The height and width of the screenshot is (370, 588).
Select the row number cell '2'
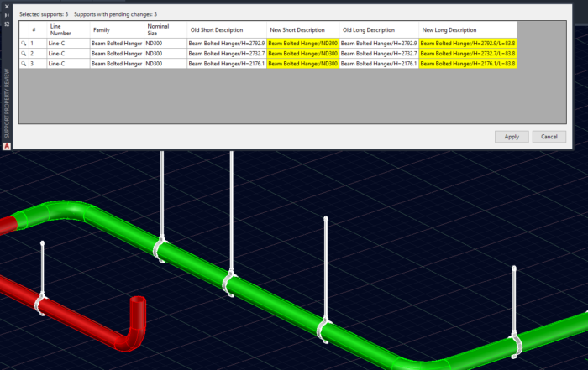coord(38,54)
